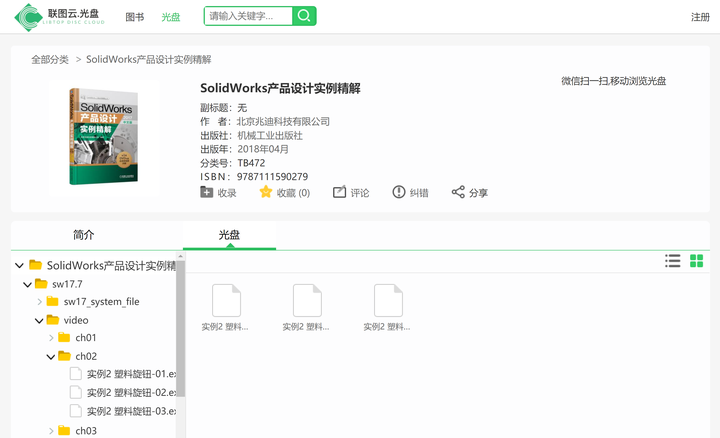Switch to grid view icon
720x438 pixels.
697,261
